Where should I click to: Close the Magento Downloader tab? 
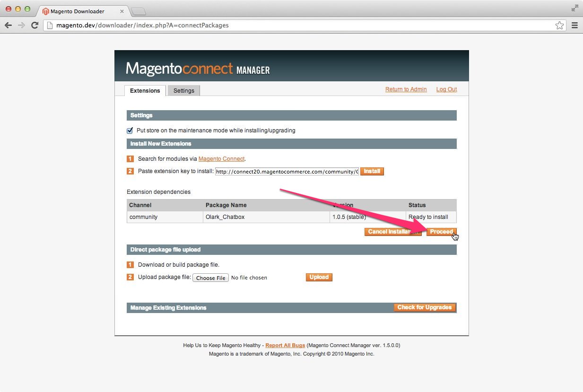coord(122,11)
